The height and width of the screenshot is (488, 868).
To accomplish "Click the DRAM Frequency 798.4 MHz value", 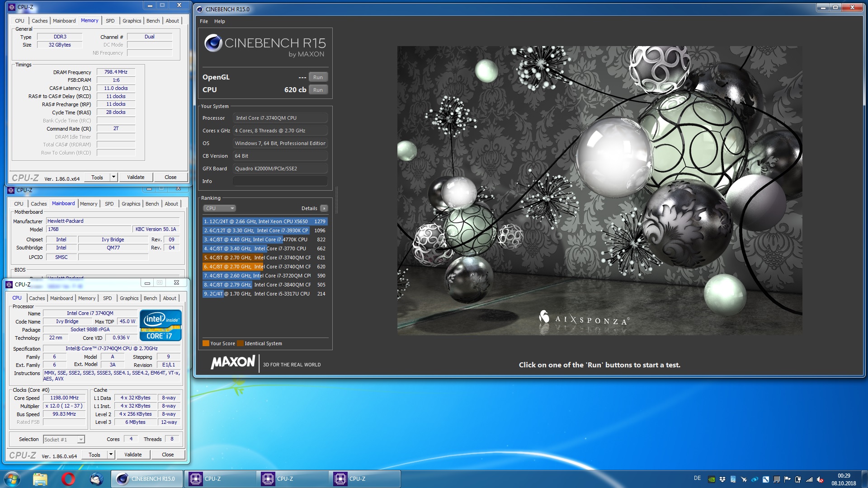I will (x=116, y=72).
